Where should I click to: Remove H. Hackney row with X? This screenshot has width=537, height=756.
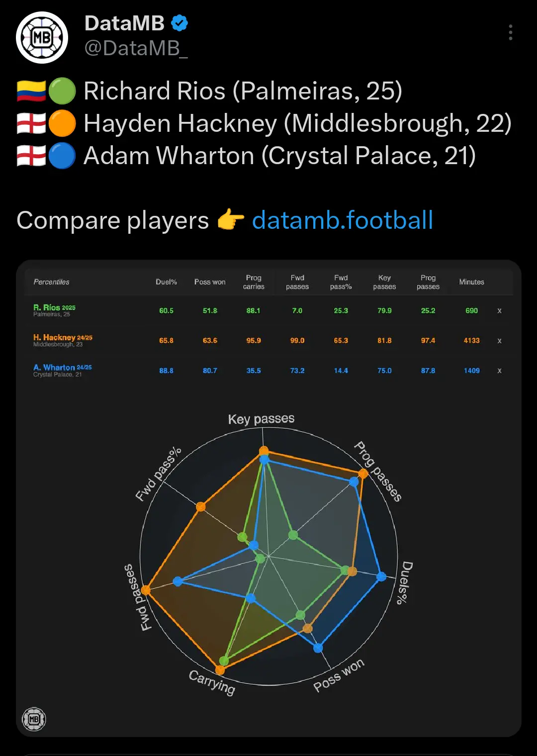[x=499, y=341]
